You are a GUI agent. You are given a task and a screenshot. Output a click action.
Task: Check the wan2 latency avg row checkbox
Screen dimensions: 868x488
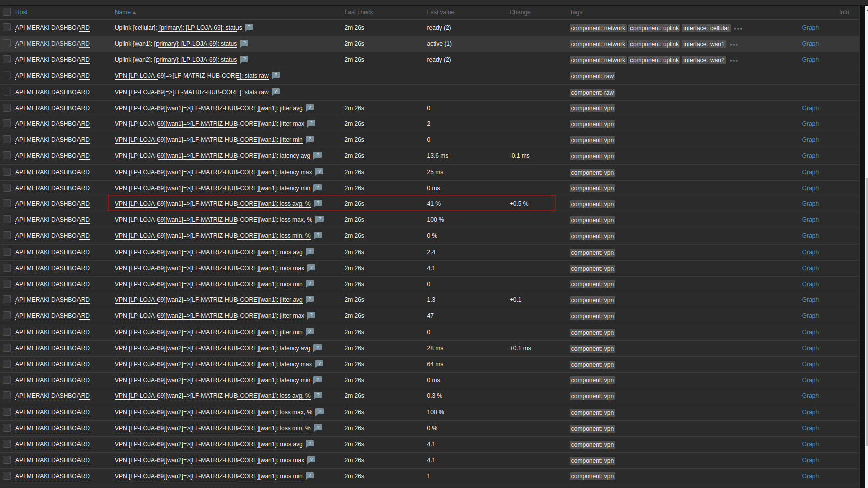(x=7, y=348)
